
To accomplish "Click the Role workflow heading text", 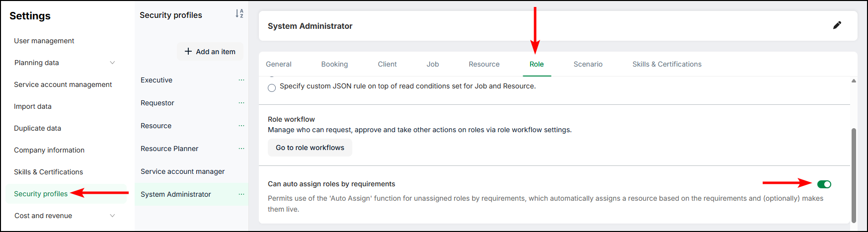I will (x=291, y=119).
